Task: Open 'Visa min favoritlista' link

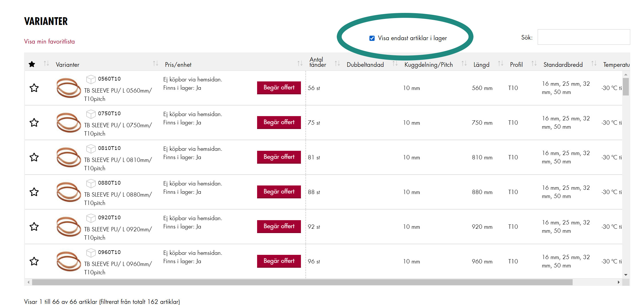Action: (x=49, y=42)
